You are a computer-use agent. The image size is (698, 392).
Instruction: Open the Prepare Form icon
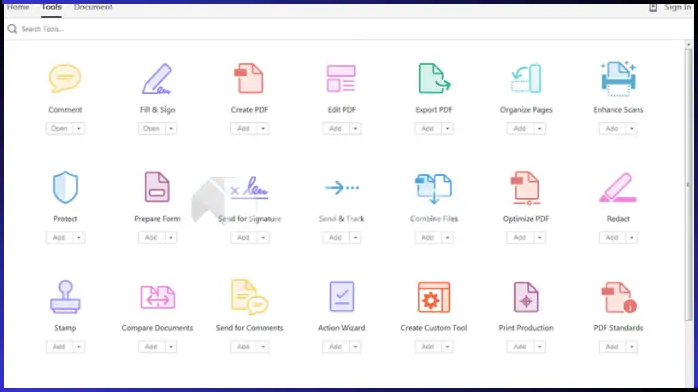pyautogui.click(x=157, y=187)
